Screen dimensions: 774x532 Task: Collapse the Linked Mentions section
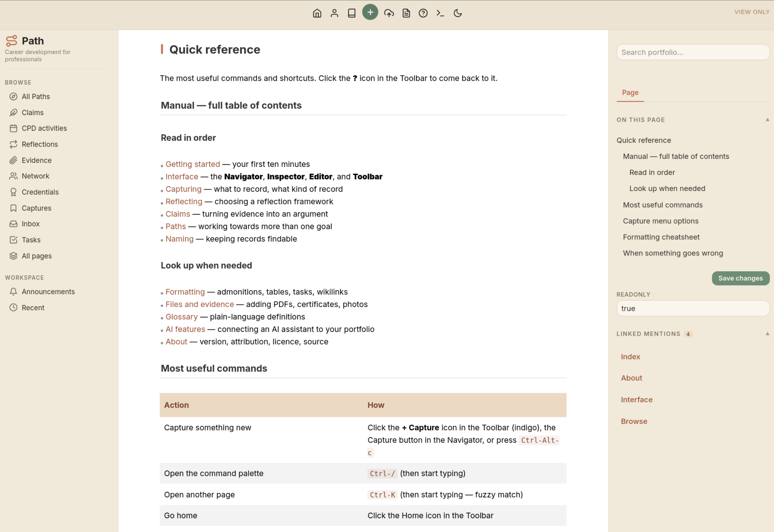click(767, 334)
